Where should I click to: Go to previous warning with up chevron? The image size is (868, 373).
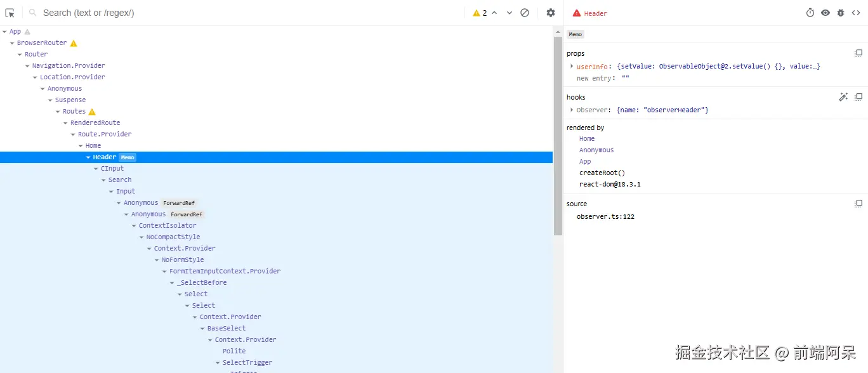tap(494, 13)
